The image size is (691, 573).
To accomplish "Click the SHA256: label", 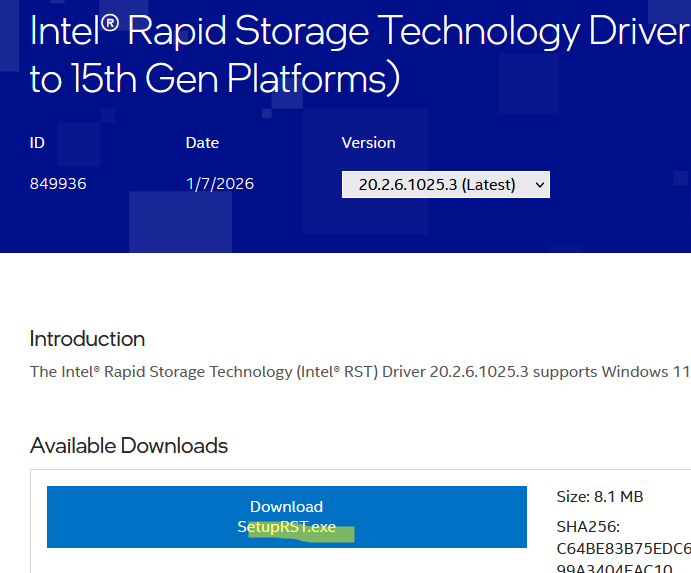I will tap(588, 527).
